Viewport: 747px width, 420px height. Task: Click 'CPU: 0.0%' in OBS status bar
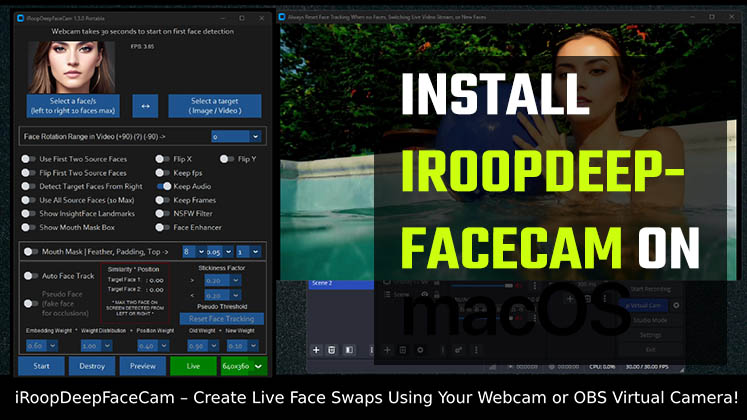602,367
